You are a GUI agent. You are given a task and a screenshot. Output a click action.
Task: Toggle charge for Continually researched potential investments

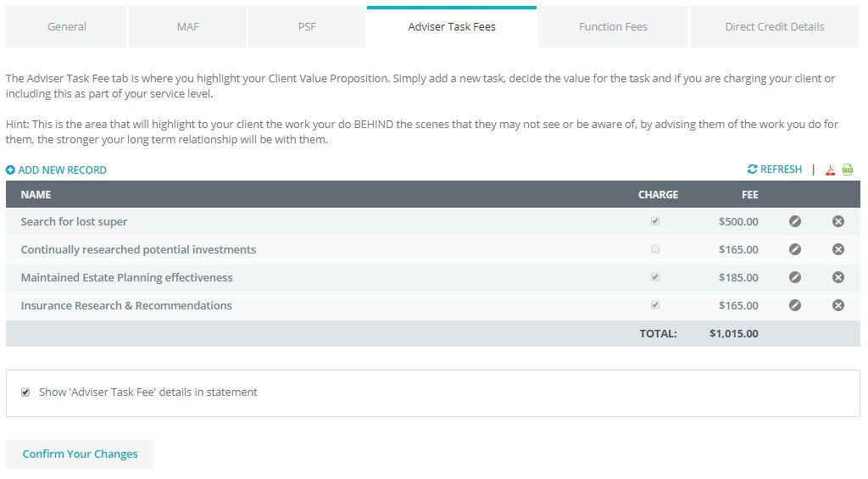[655, 249]
